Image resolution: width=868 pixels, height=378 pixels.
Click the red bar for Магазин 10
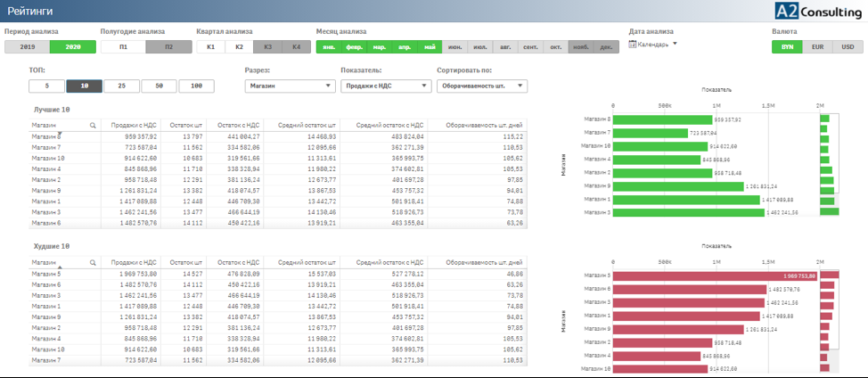(x=660, y=368)
